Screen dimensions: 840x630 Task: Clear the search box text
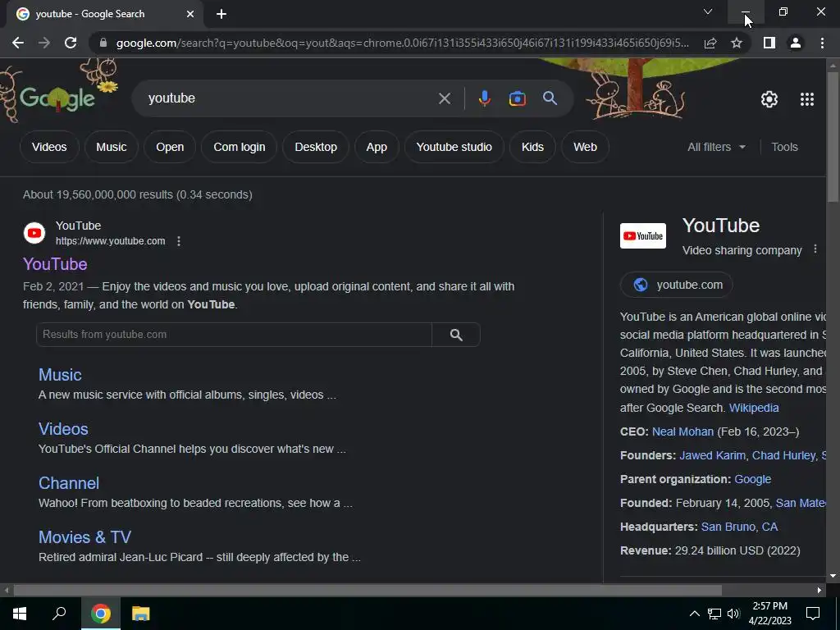coord(445,98)
